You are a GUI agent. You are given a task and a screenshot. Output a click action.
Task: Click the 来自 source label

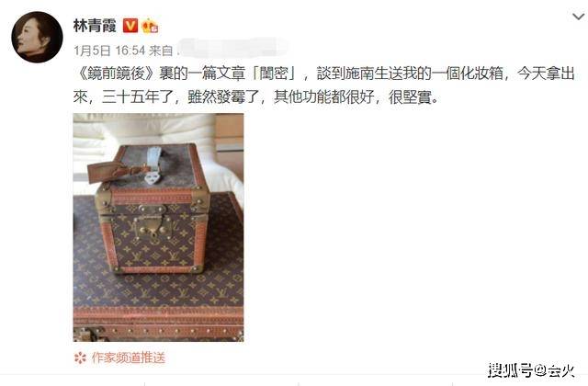coord(161,51)
